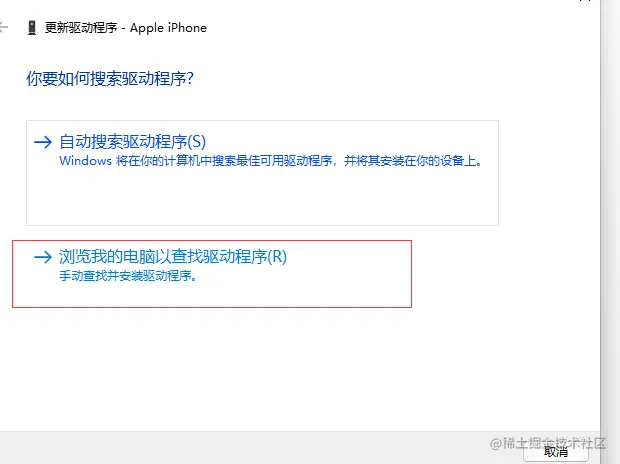Click the 手动查找并安装驱动程序 description text
The height and width of the screenshot is (464, 620).
tap(128, 276)
